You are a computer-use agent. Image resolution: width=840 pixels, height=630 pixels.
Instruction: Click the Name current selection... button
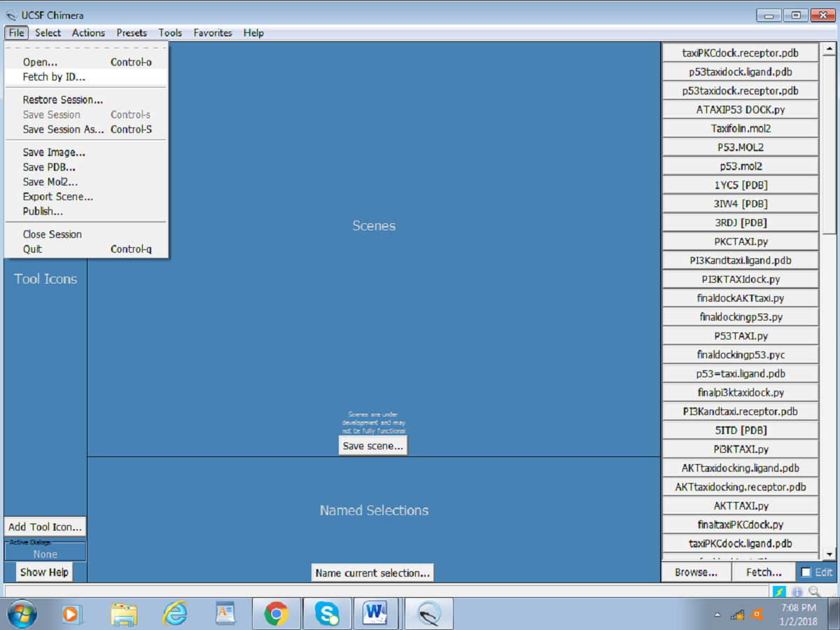(372, 573)
